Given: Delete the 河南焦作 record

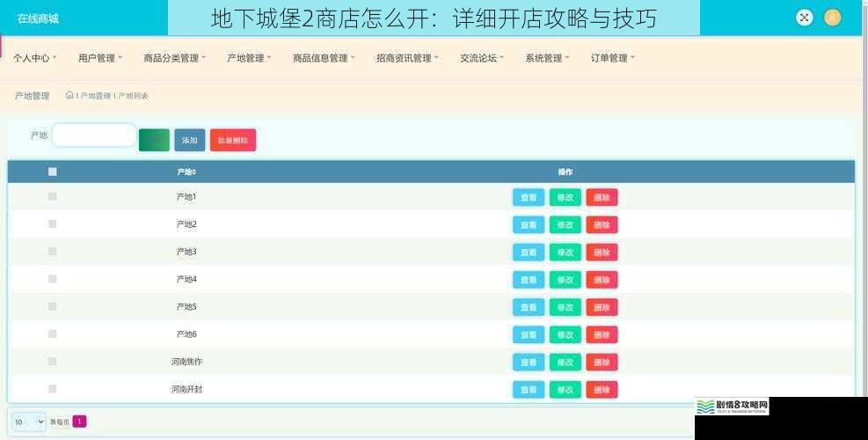Looking at the screenshot, I should pyautogui.click(x=602, y=362).
